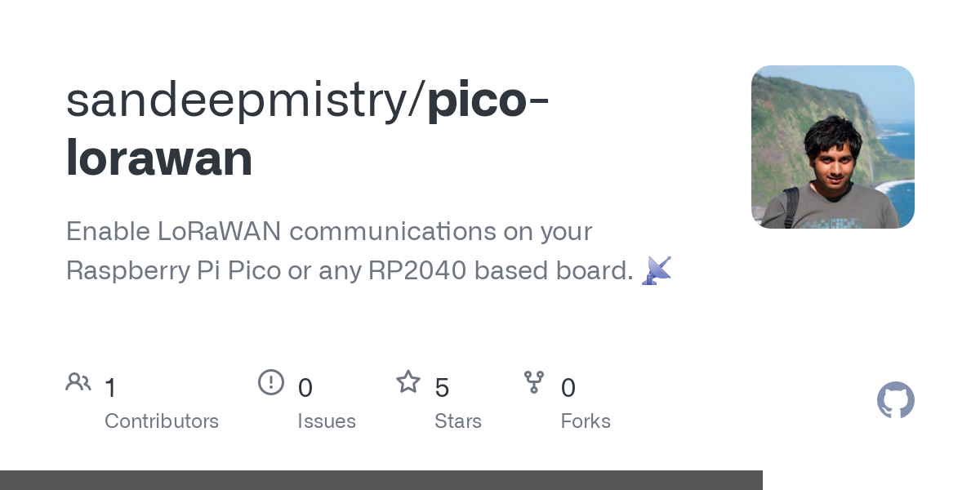Click the word lorawan in title

(x=159, y=158)
